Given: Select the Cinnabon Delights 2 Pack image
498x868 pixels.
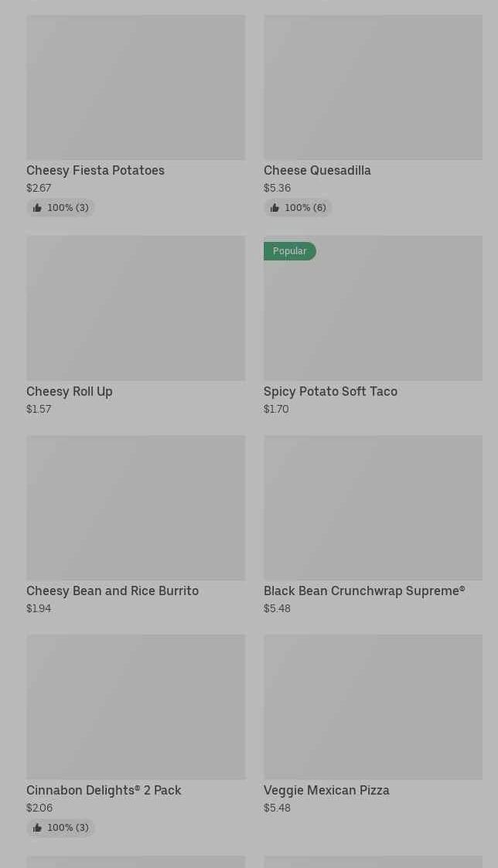Looking at the screenshot, I should [135, 706].
